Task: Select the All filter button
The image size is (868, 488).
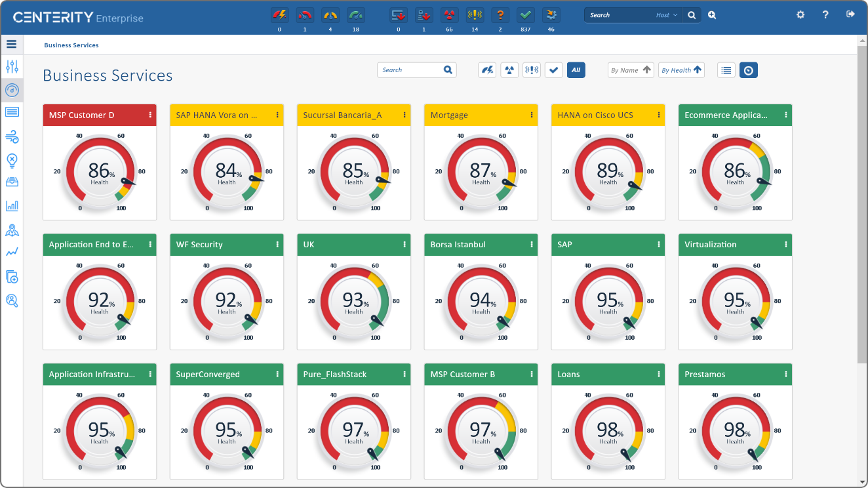Action: 576,70
